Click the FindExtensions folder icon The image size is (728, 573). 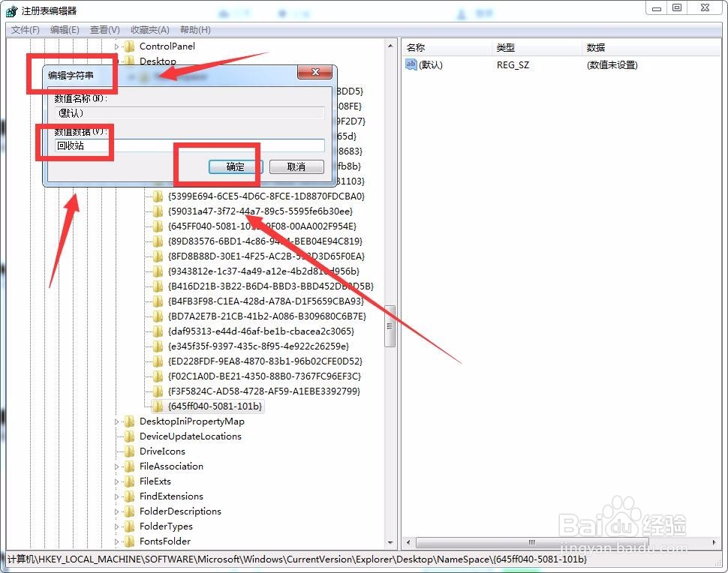point(130,496)
